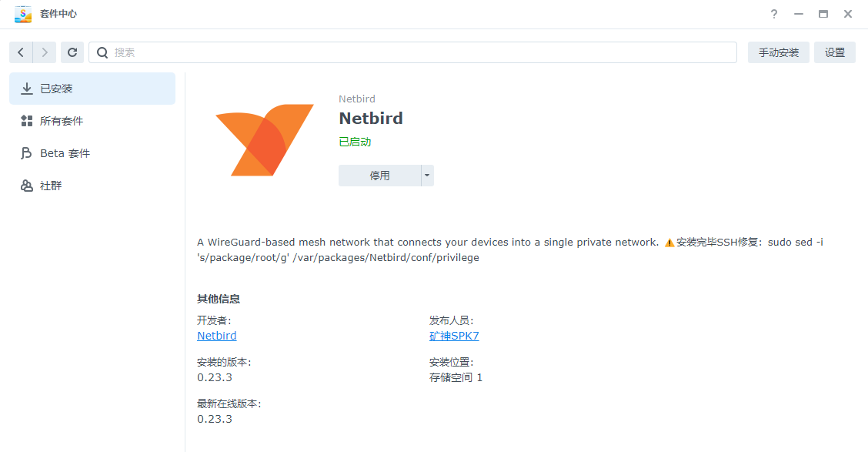Click the forward navigation arrow
The image size is (868, 452).
(45, 52)
